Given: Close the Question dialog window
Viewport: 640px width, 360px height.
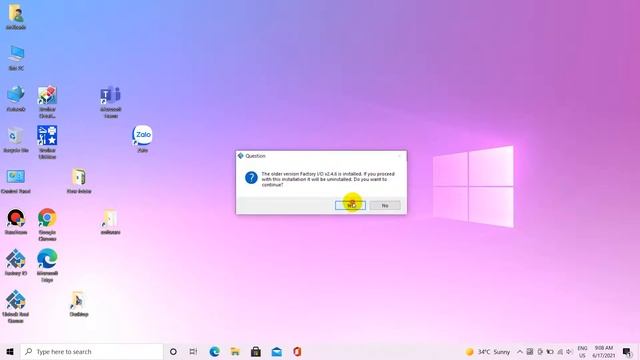Looking at the screenshot, I should coord(400,156).
